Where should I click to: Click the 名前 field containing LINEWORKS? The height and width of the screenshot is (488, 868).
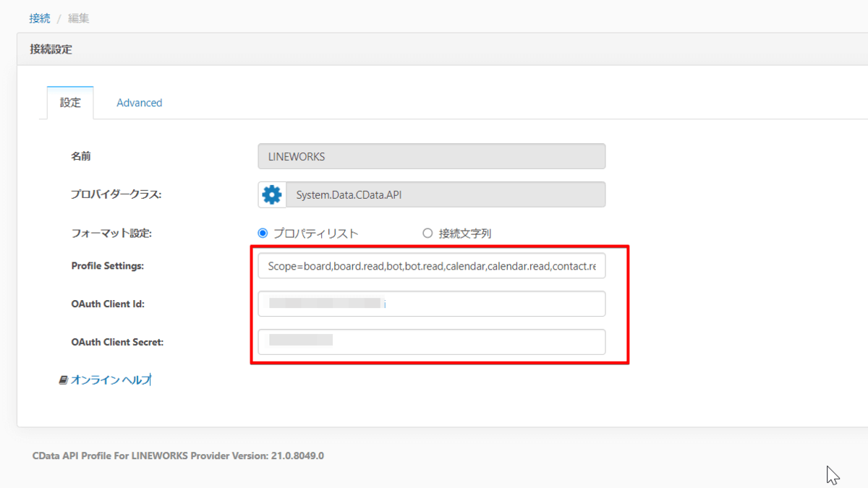(x=432, y=156)
